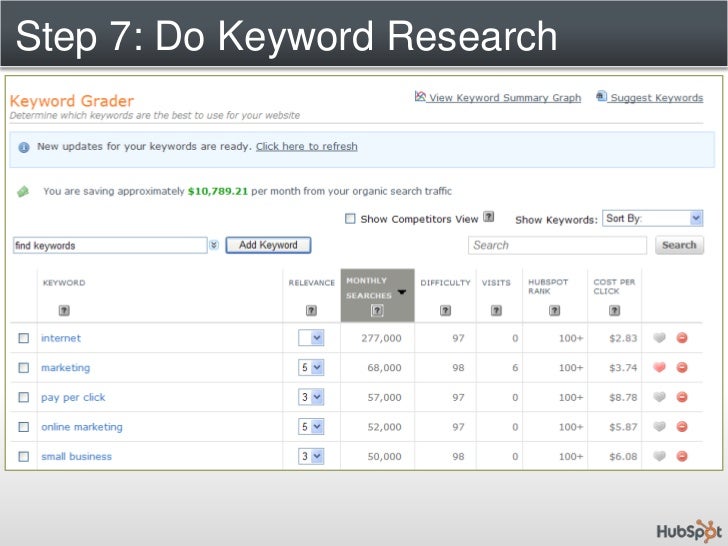Focus the keyword Search input field
Viewport: 728px width, 546px height.
(x=557, y=245)
